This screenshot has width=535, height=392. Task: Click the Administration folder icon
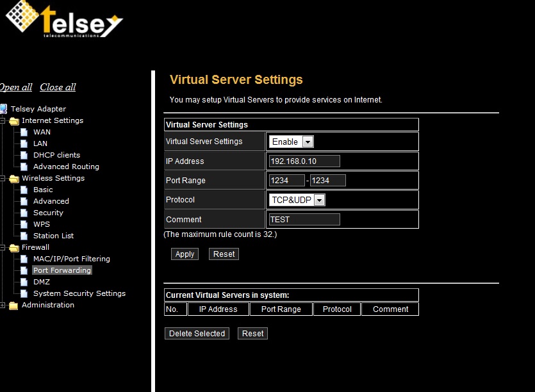[13, 306]
